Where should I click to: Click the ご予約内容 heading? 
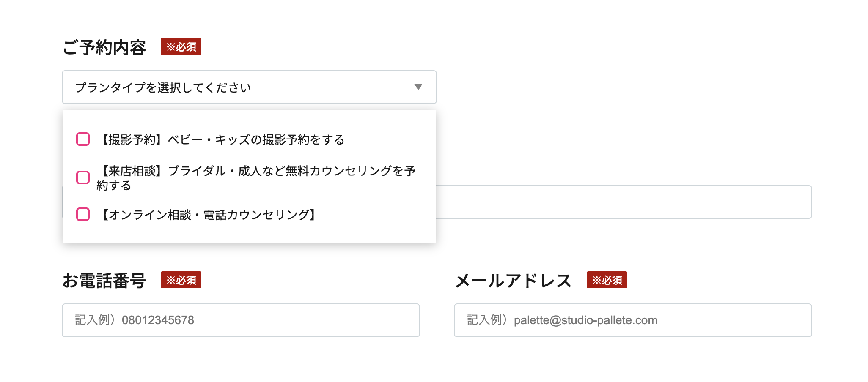coord(104,47)
